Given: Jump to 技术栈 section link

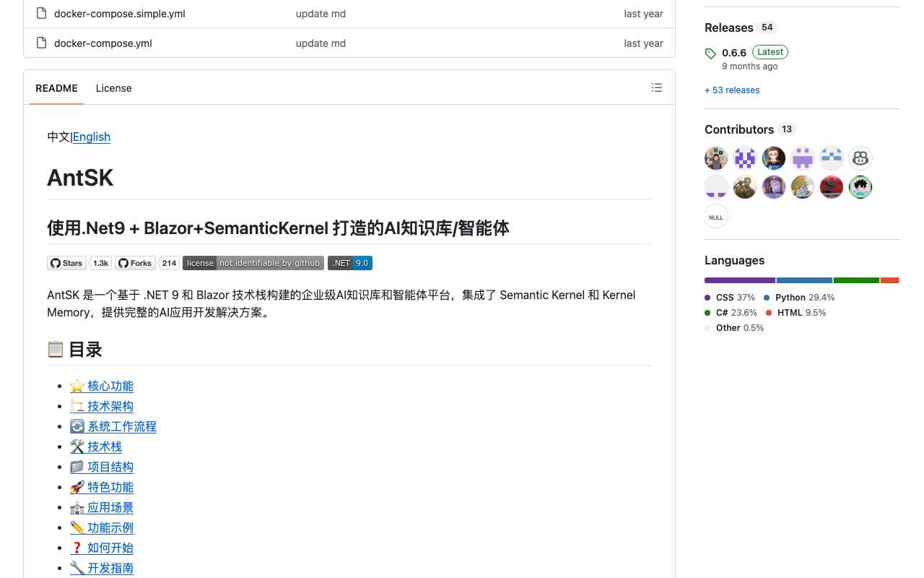Looking at the screenshot, I should 96,447.
